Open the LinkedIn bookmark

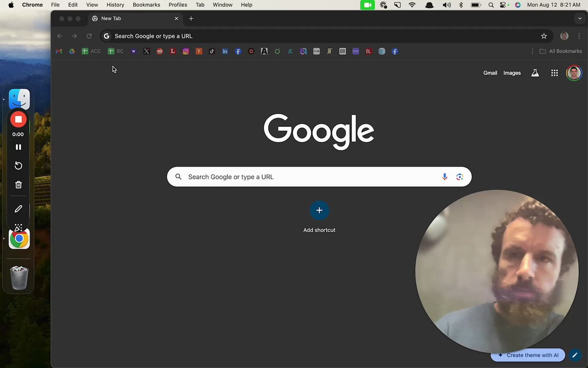pos(225,52)
